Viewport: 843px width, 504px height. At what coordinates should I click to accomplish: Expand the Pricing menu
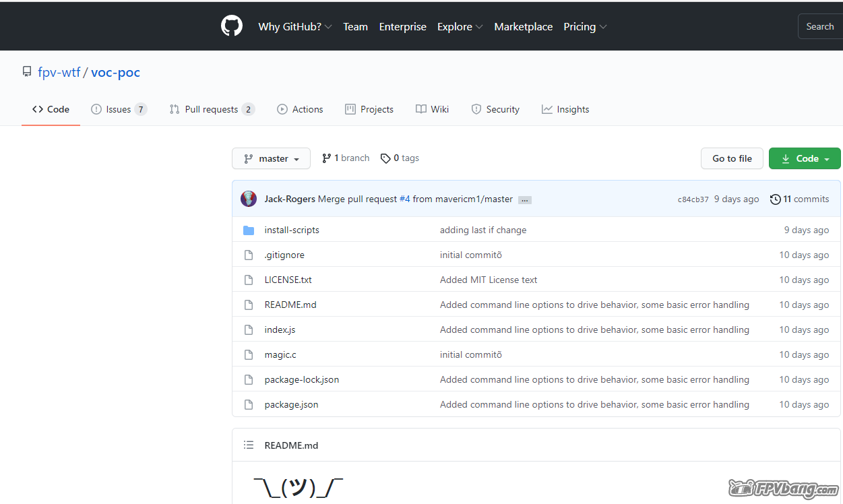click(x=585, y=27)
